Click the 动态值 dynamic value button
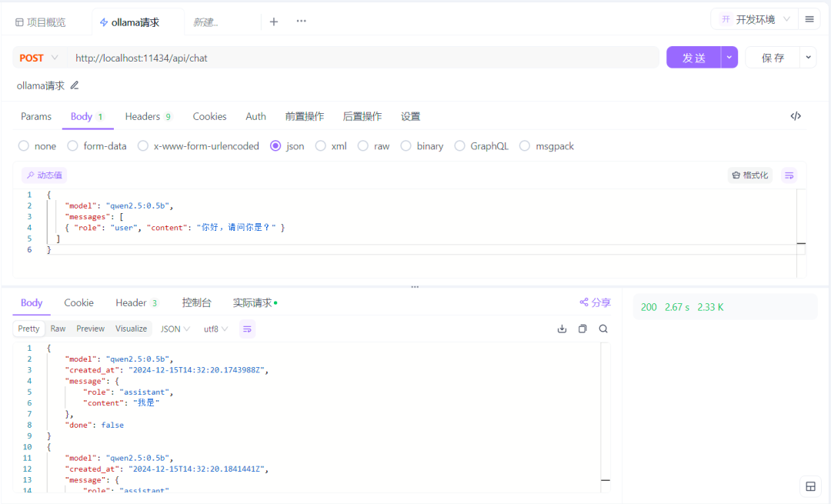This screenshot has height=504, width=831. [x=45, y=175]
